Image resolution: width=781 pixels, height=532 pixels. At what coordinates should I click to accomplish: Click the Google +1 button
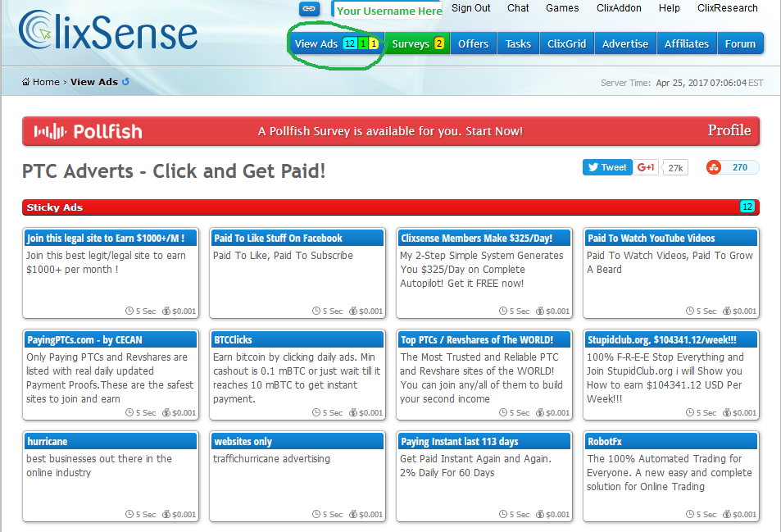pyautogui.click(x=646, y=167)
